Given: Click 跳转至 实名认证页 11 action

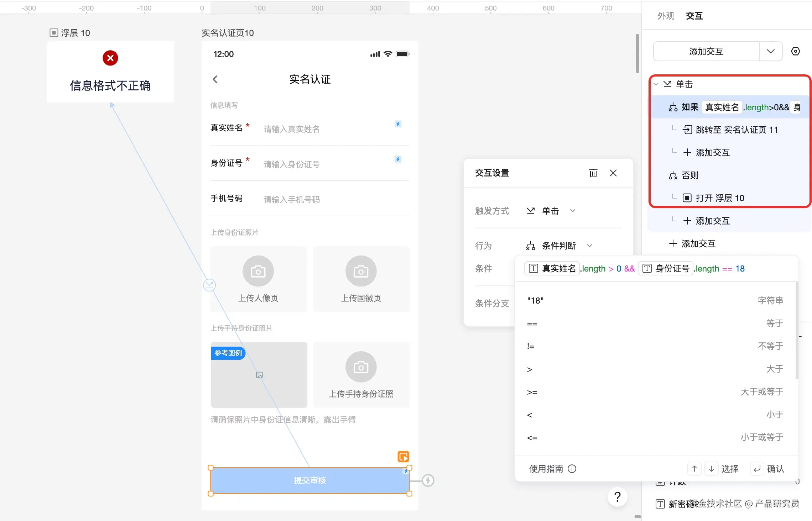Looking at the screenshot, I should tap(736, 130).
